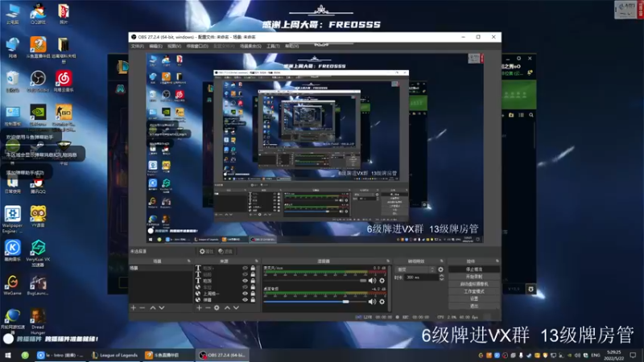644x362 pixels.
Task: Open 停靠窗口(D) menu in OBS
Action: click(x=197, y=47)
